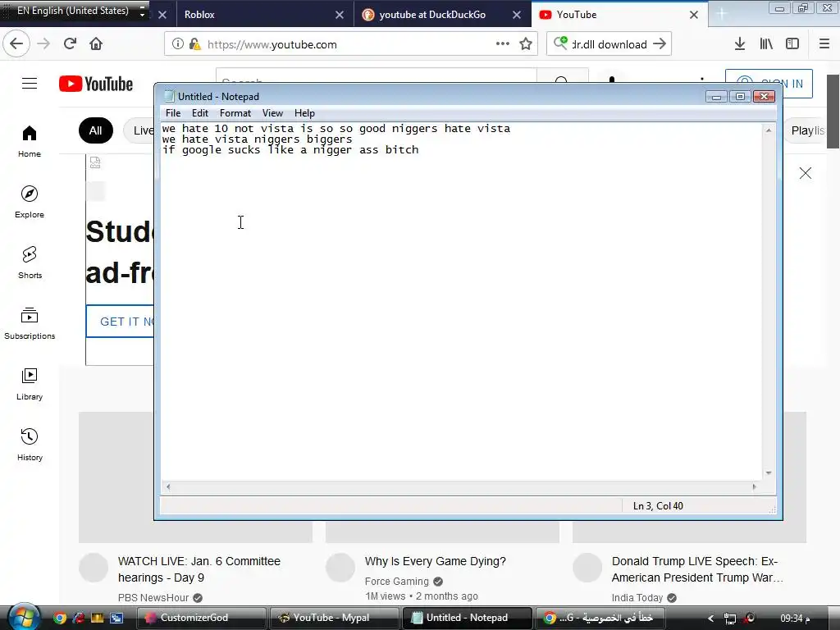Open the language bar EN English selector

(73, 11)
